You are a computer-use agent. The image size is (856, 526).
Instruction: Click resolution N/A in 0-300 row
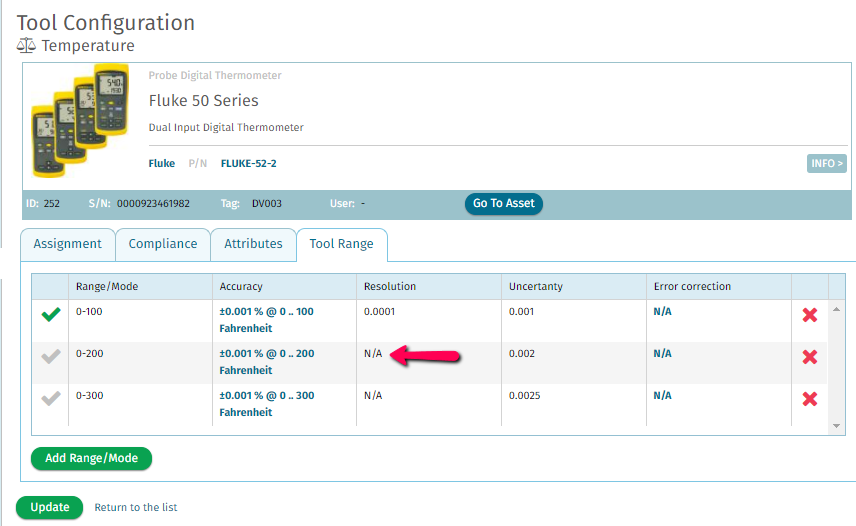pos(373,396)
